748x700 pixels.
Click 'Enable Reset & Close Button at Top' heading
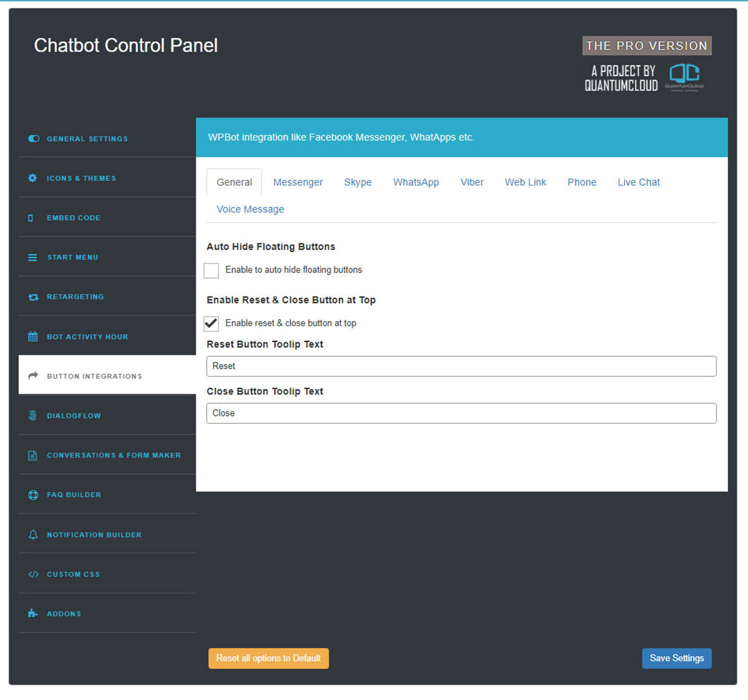291,300
